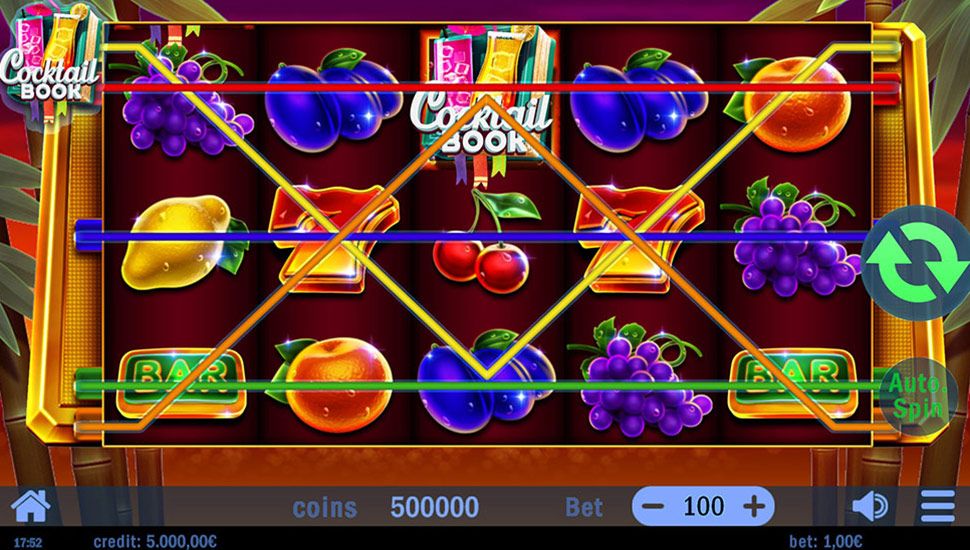Click the orange symbol on top right
The image size is (970, 550).
tap(789, 103)
